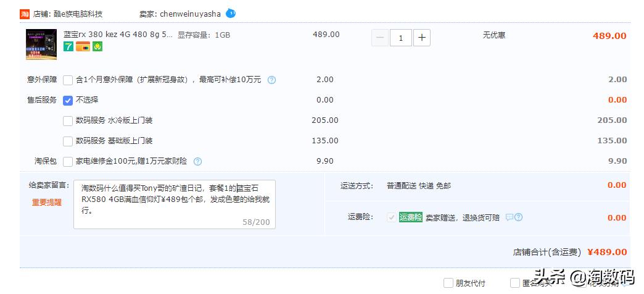Click 58/200 character counter

click(256, 222)
